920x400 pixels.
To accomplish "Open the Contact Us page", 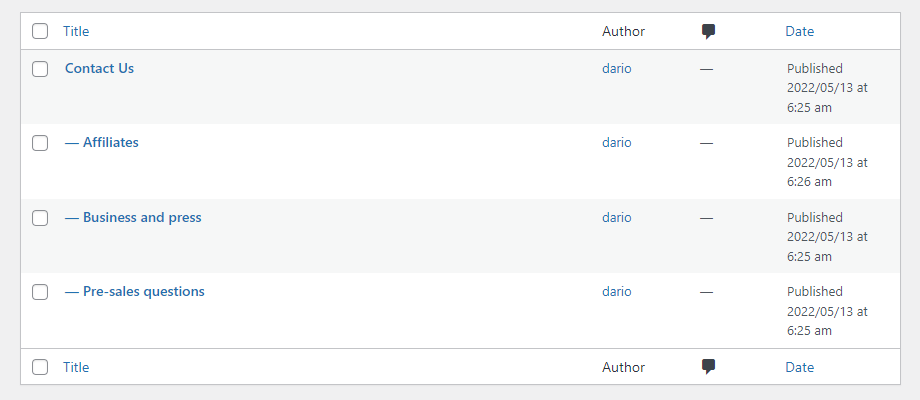I will coord(99,68).
